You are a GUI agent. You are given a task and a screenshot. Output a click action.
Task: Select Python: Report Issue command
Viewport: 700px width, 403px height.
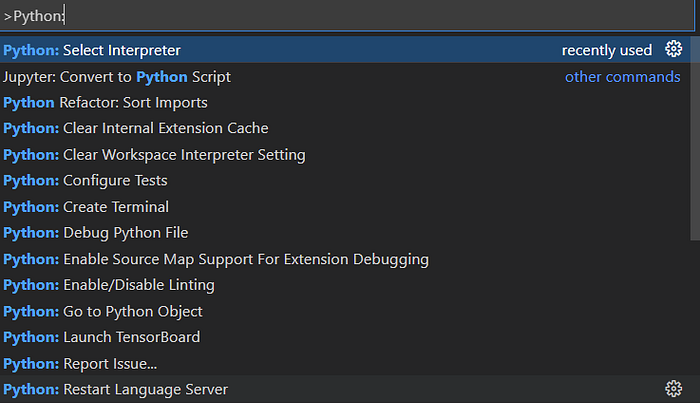[x=80, y=362]
